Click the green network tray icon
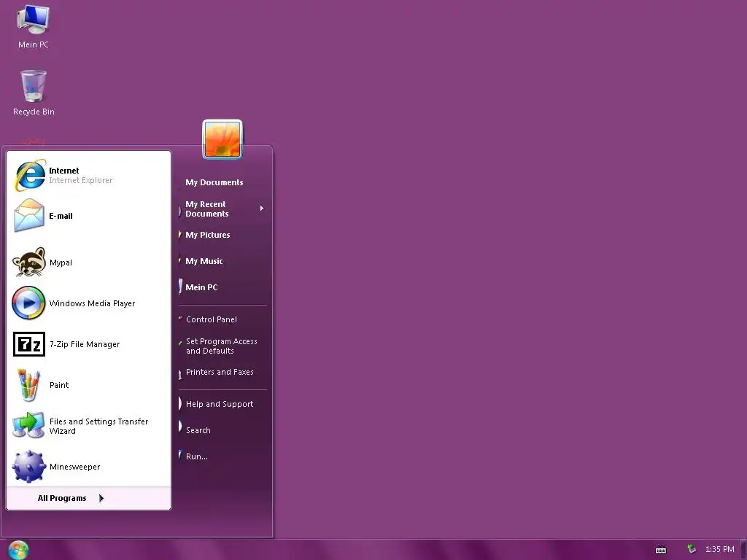747x560 pixels. 692,549
